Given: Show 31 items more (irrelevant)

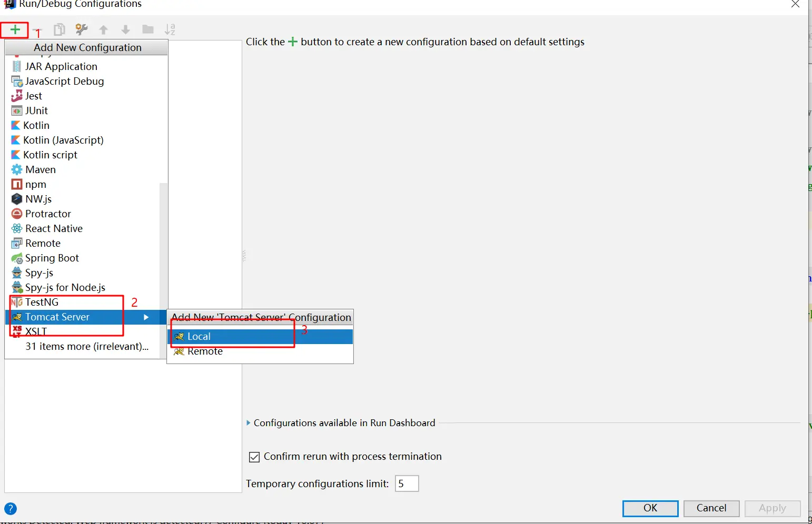Looking at the screenshot, I should point(87,346).
